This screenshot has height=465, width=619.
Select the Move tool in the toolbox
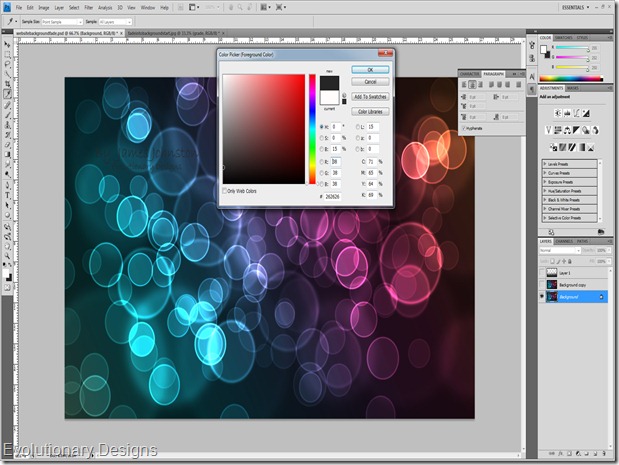[x=7, y=44]
